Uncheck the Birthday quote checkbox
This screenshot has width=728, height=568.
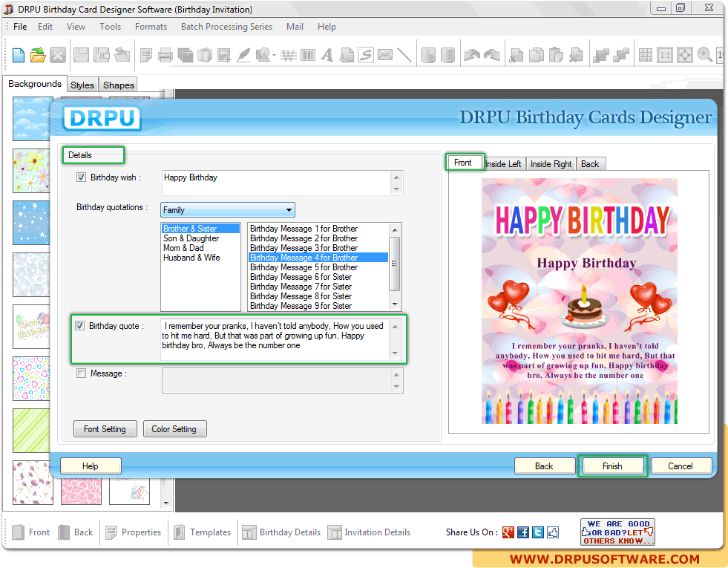tap(80, 326)
